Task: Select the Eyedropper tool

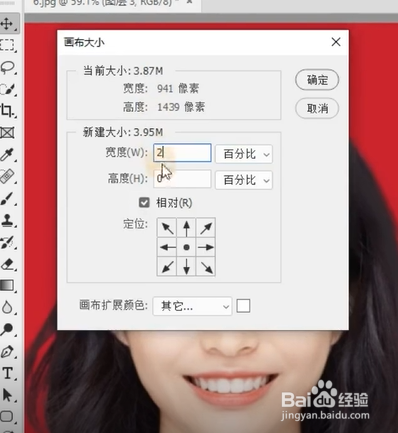Action: pos(7,154)
